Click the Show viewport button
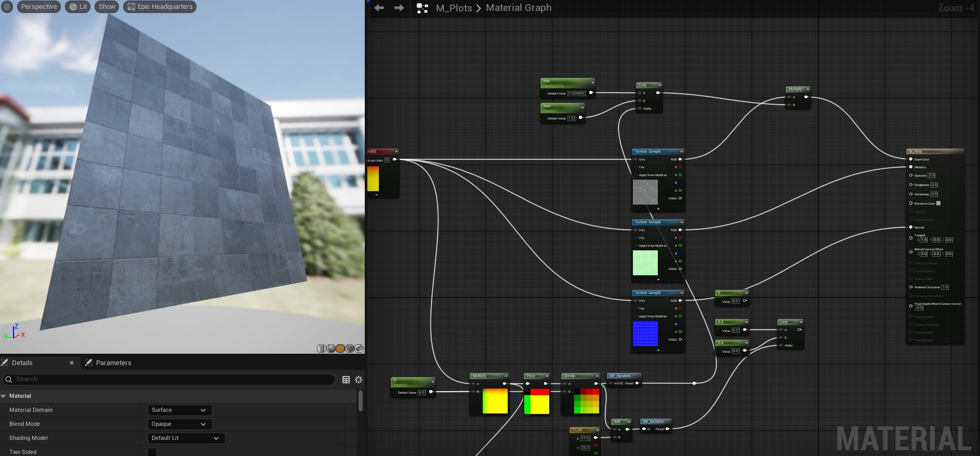 pos(107,7)
